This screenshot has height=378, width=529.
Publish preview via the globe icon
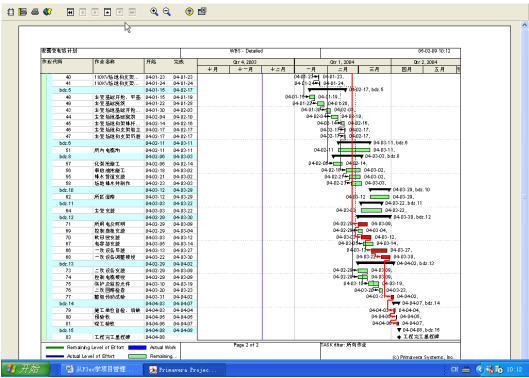(47, 12)
